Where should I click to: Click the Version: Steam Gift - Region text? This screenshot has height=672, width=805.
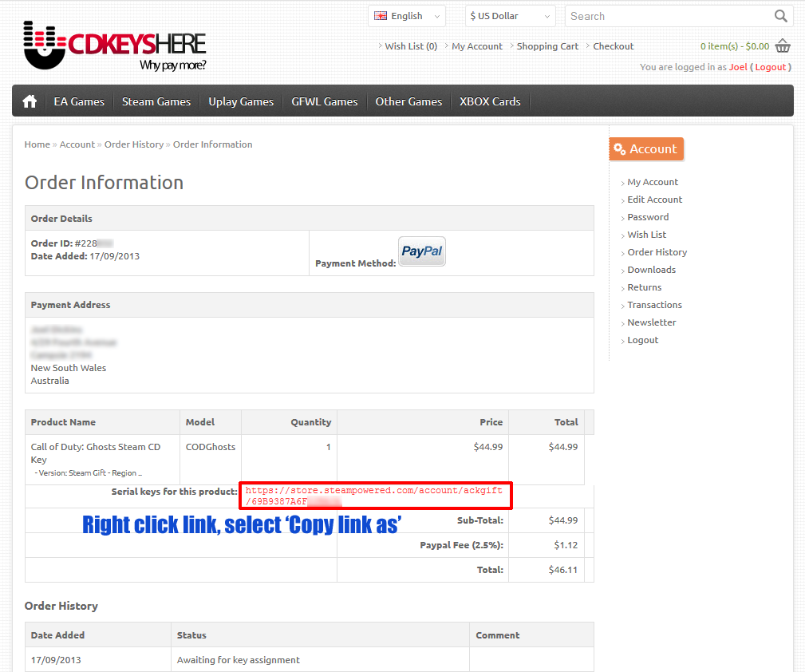coord(88,473)
